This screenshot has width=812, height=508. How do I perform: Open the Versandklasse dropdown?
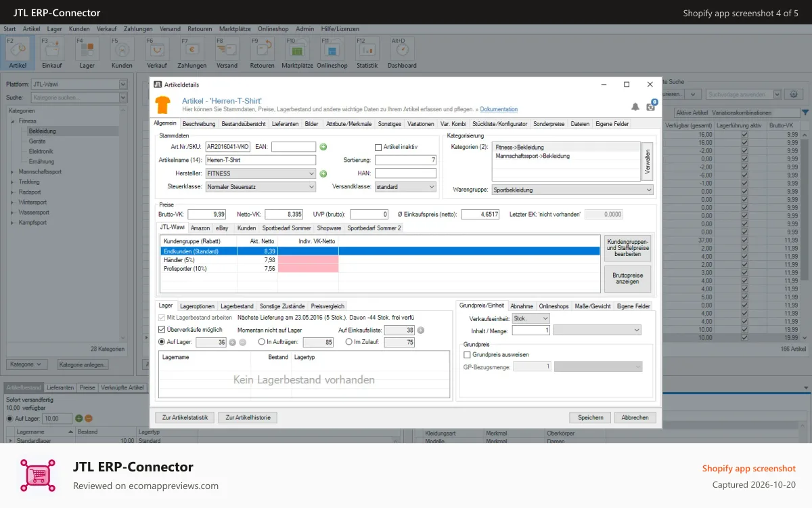pyautogui.click(x=405, y=187)
